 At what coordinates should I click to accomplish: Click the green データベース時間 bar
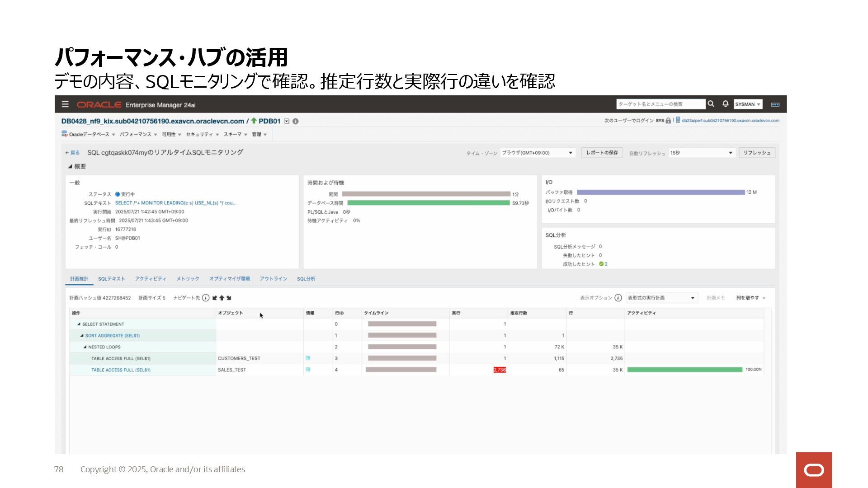coord(429,203)
